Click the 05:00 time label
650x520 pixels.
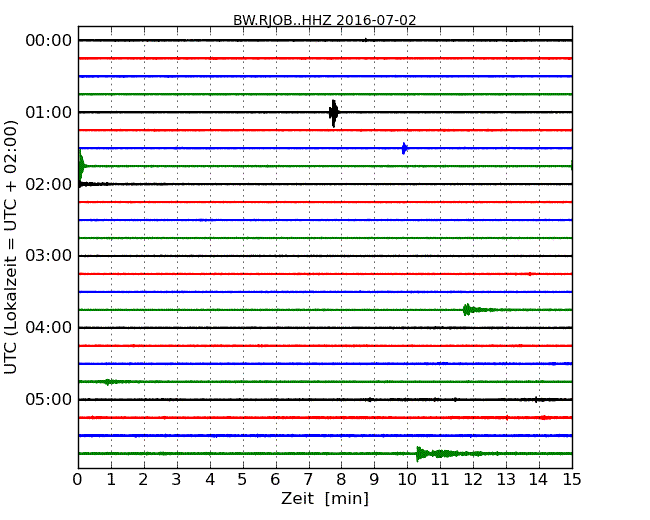[x=49, y=399]
